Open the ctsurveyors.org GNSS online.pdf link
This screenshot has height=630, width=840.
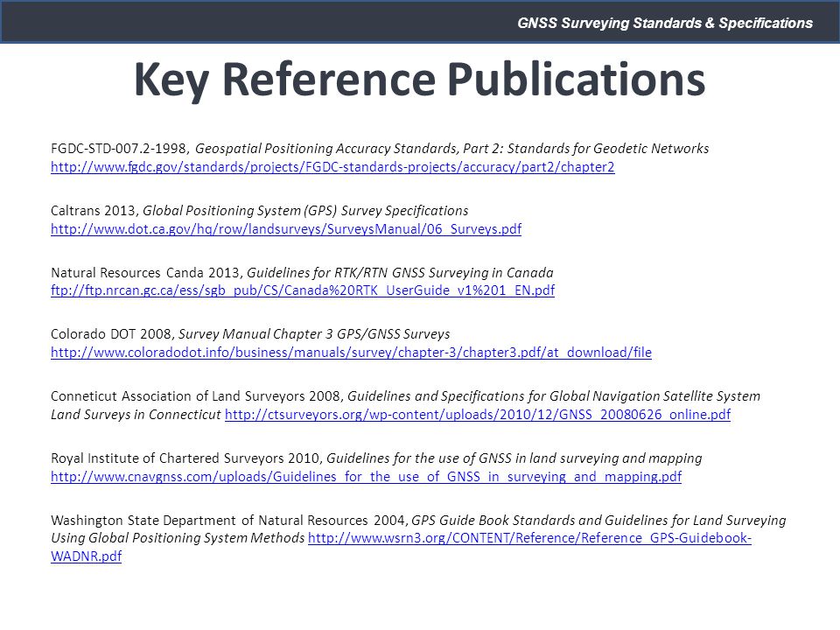(x=478, y=415)
